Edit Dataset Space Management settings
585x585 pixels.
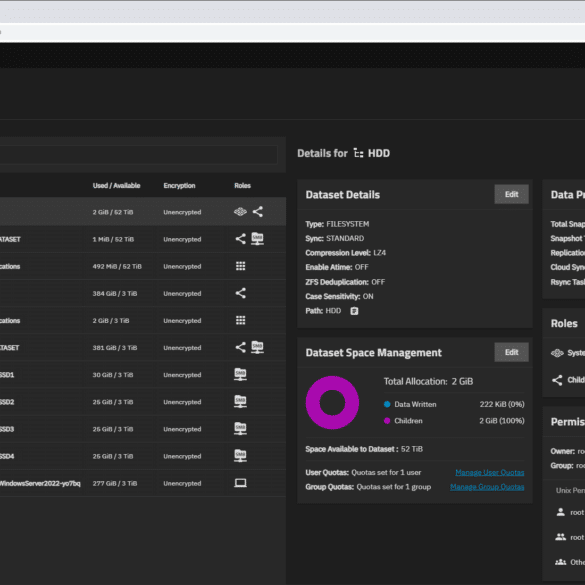[512, 352]
